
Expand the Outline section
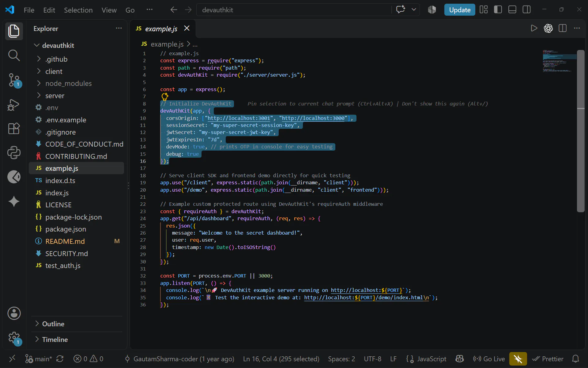(77, 324)
